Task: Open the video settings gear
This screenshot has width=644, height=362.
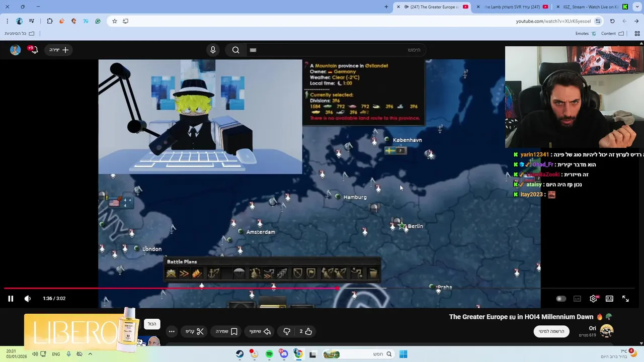Action: 594,299
